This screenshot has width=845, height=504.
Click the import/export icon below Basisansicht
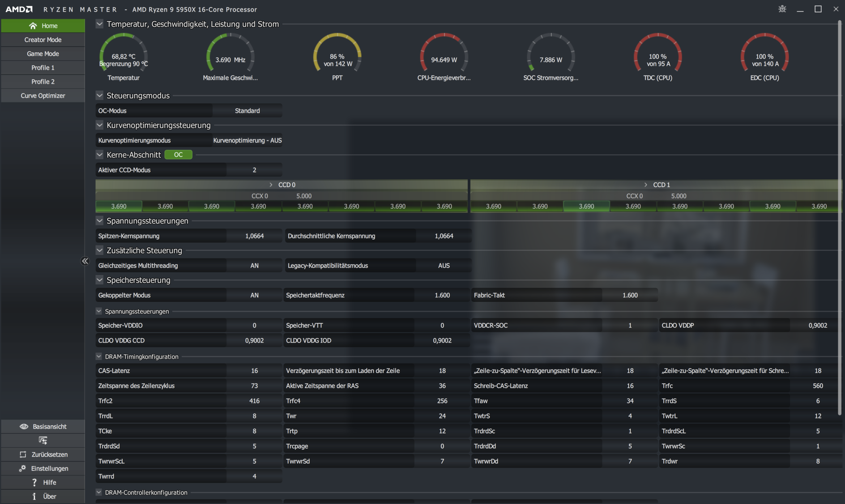point(43,440)
